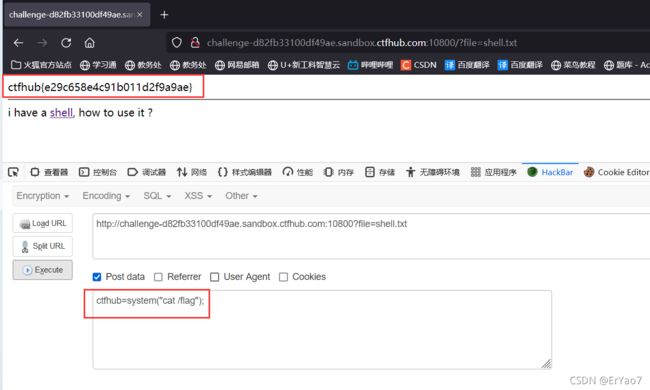650x390 pixels.
Task: Enable the Cookies checkbox
Action: (283, 277)
